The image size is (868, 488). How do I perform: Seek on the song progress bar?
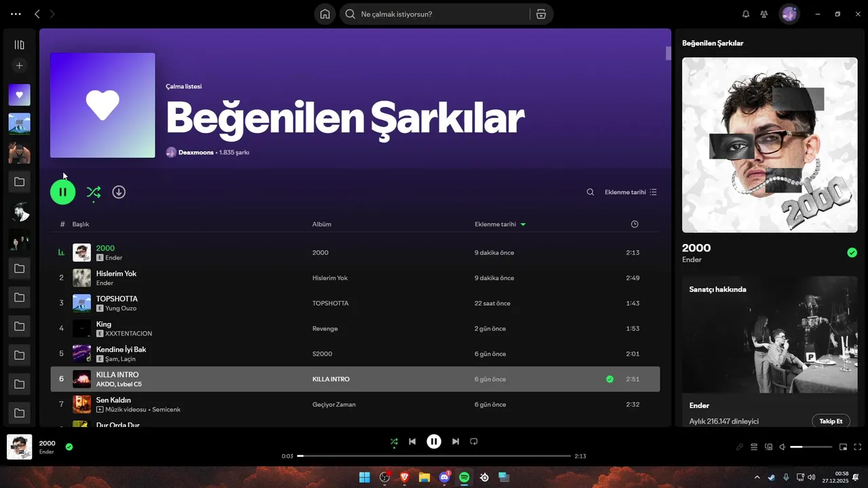[x=434, y=456]
